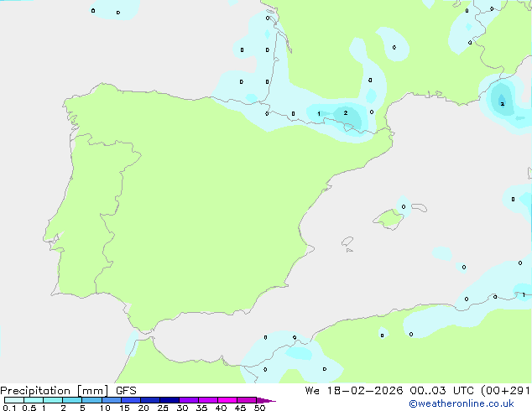Click the 'Precipitation [mm]' title text
This screenshot has width=532, height=411.
[x=55, y=391]
